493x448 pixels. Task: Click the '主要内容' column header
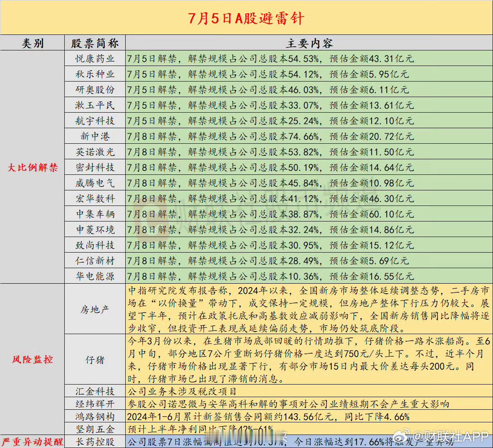309,43
